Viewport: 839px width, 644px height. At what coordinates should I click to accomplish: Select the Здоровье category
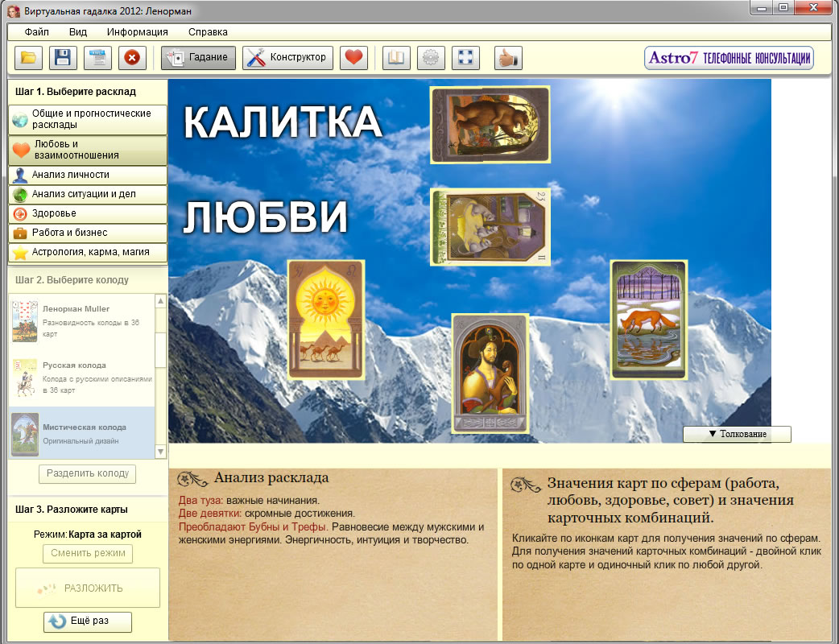coord(89,213)
